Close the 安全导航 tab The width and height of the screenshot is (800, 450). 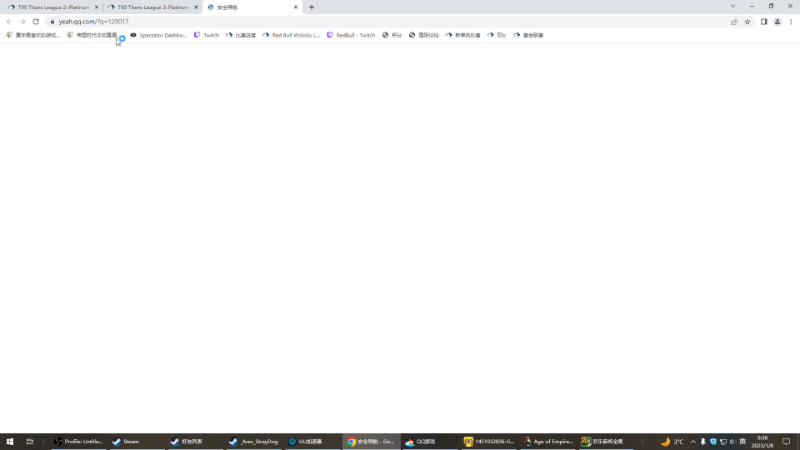(x=295, y=7)
